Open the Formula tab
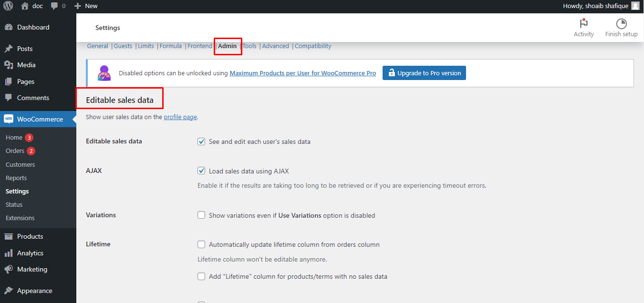Viewport: 644px width, 303px height. pos(171,46)
